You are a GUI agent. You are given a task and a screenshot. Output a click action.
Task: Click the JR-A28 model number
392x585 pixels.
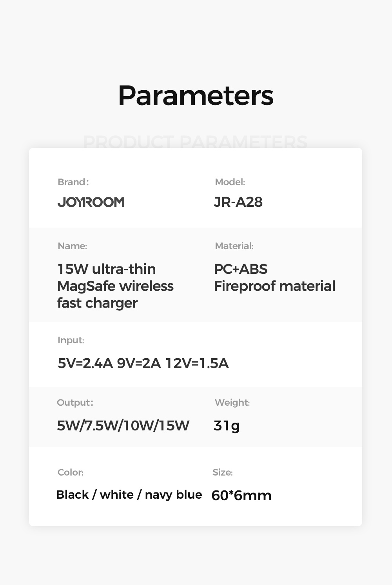[238, 202]
